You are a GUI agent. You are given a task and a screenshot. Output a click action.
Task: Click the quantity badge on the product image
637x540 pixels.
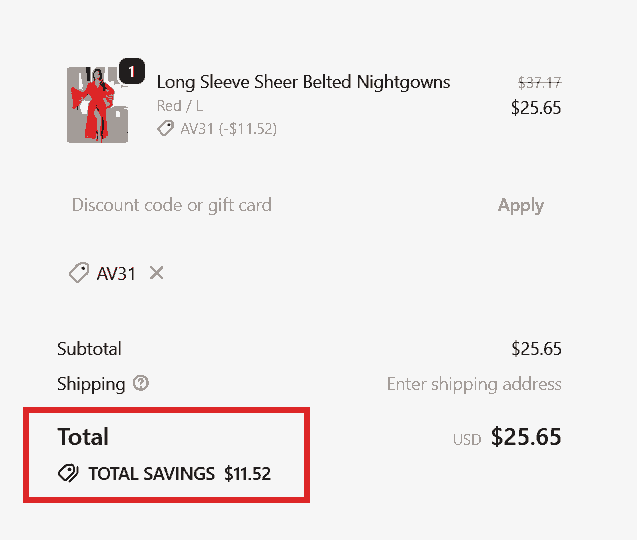[132, 71]
